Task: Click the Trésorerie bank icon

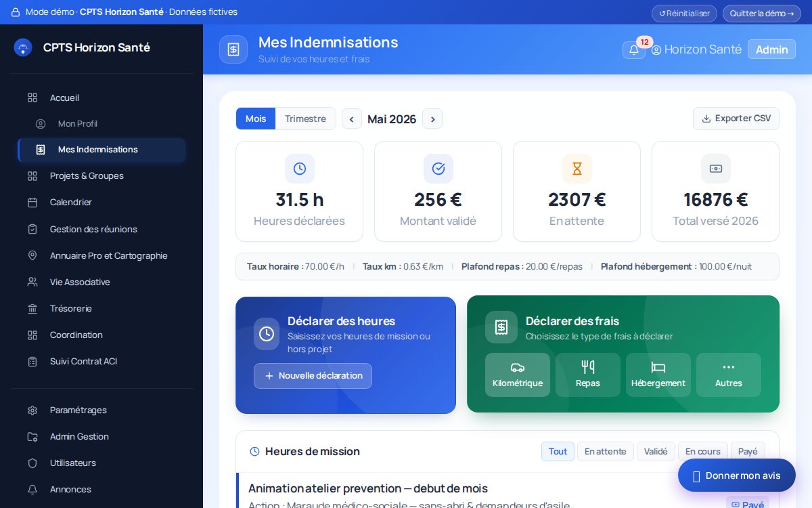Action: click(32, 309)
